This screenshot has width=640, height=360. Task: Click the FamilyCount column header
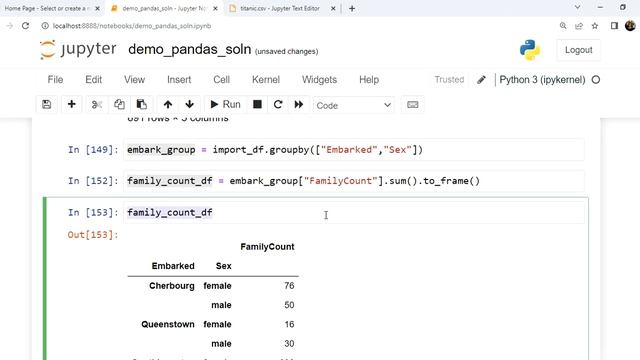(x=267, y=247)
